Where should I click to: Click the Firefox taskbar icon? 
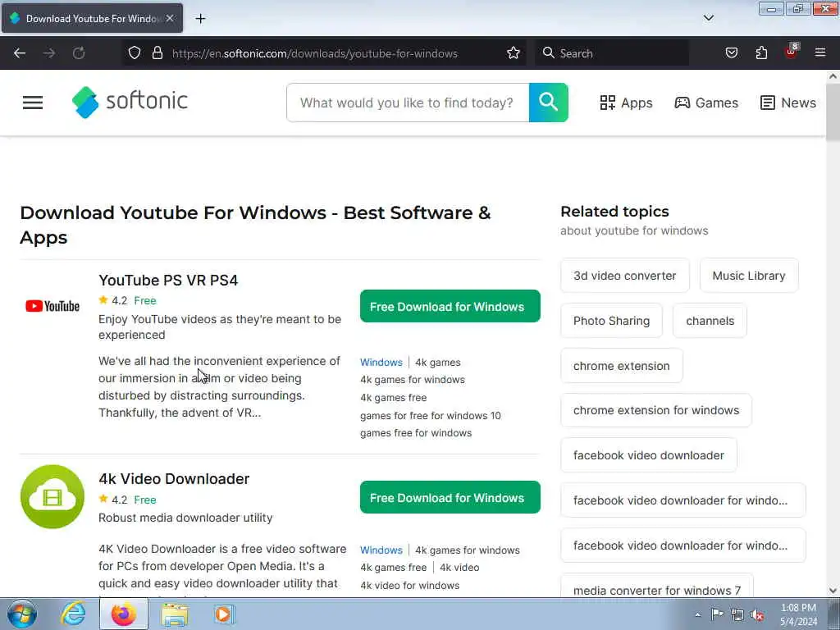(x=124, y=614)
